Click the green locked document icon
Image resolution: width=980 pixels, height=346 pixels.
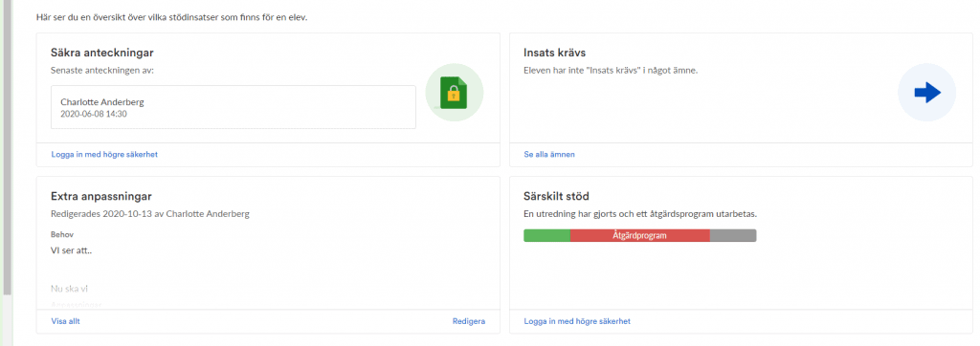(454, 93)
